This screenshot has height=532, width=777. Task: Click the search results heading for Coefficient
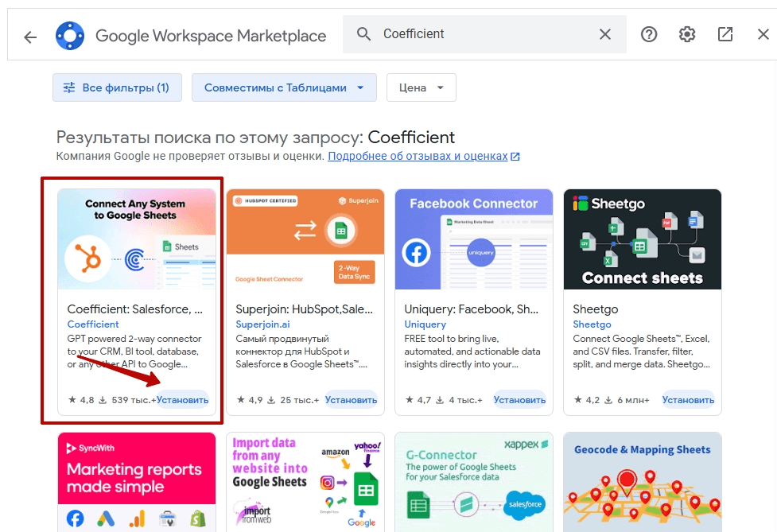pyautogui.click(x=255, y=138)
